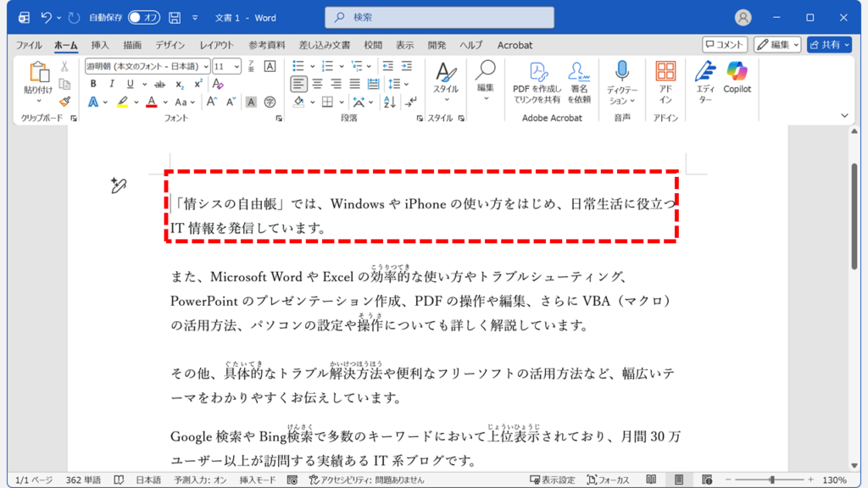Apply italic formatting
Viewport: 868px width, 488px height.
coord(112,83)
